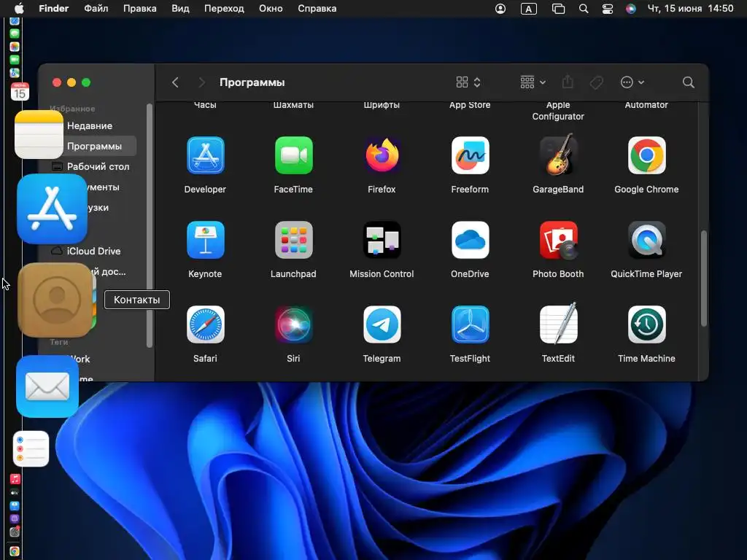Screen dimensions: 747x560
Task: Select Safari icon in Finder window
Action: tap(205, 324)
